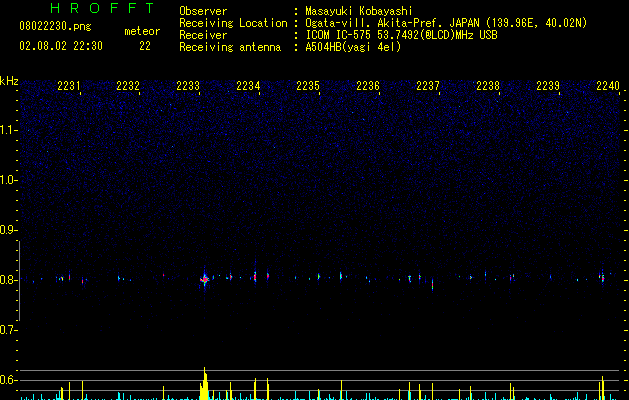Click the receiver value ICOM IC-575 53.7492
Screen dimensions: 629x400
click(x=401, y=35)
